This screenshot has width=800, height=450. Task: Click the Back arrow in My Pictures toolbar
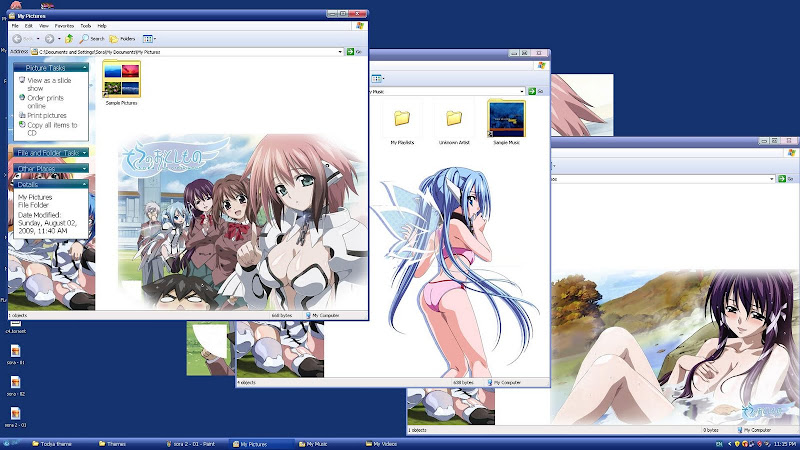[18, 39]
